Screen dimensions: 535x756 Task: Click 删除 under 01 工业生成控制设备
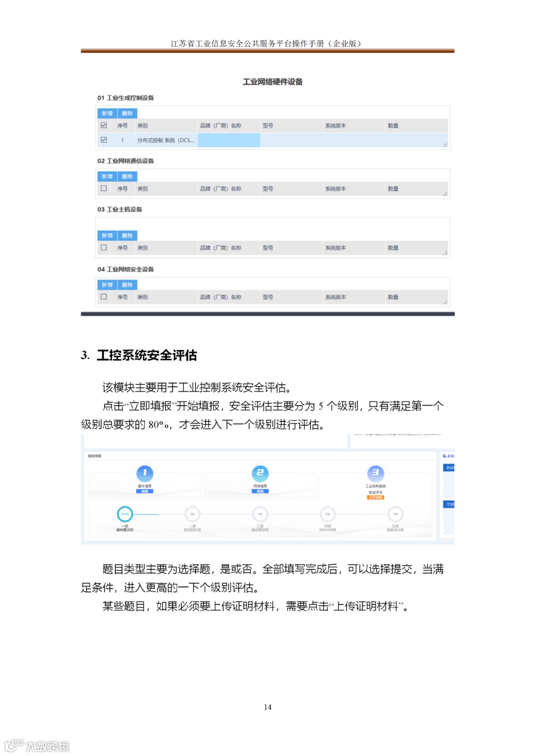[x=127, y=113]
